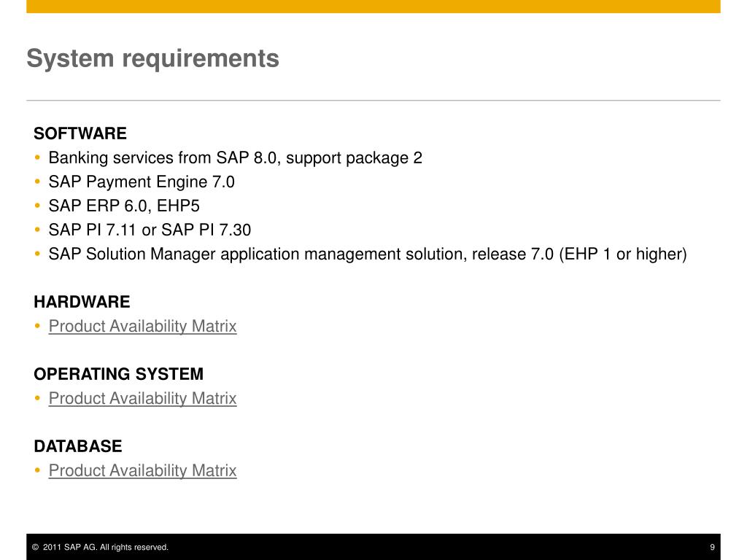Click the '2011 SAP AG. All rights reserved.' footer
747x560 pixels.
click(x=100, y=547)
